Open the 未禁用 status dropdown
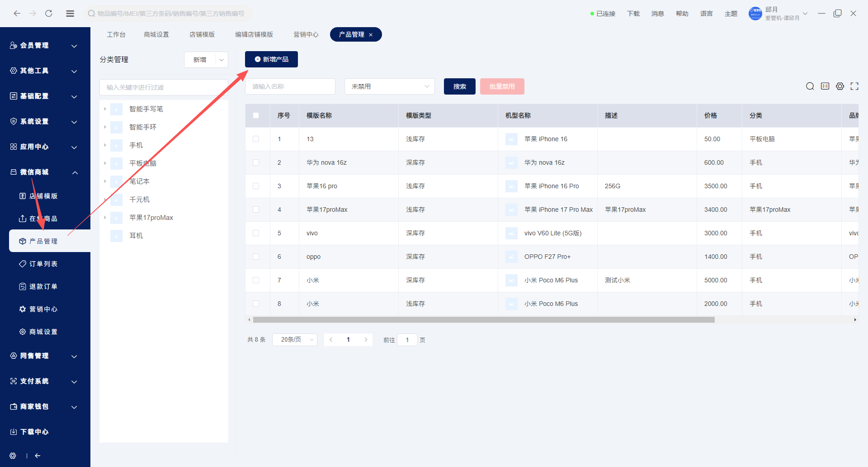 pyautogui.click(x=390, y=86)
